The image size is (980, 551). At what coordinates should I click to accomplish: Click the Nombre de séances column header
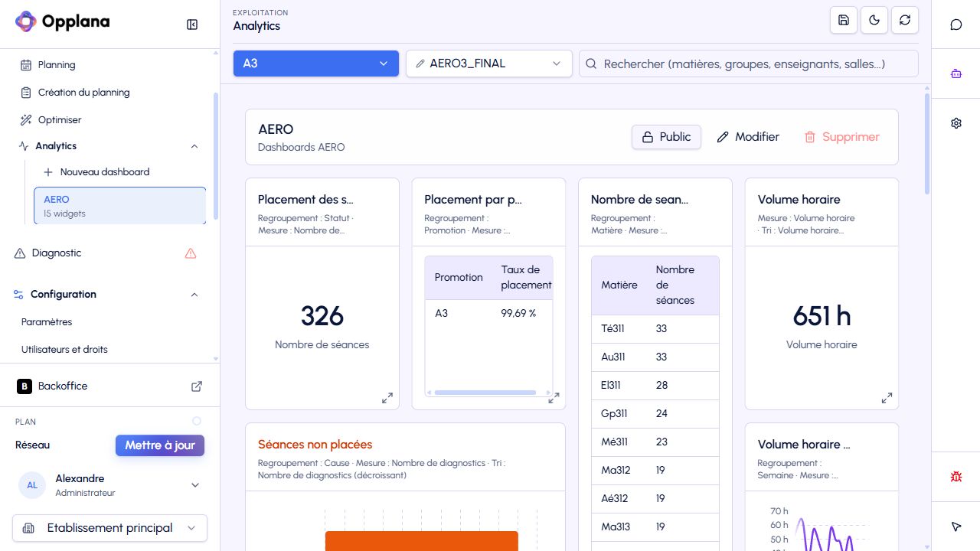[x=675, y=285]
